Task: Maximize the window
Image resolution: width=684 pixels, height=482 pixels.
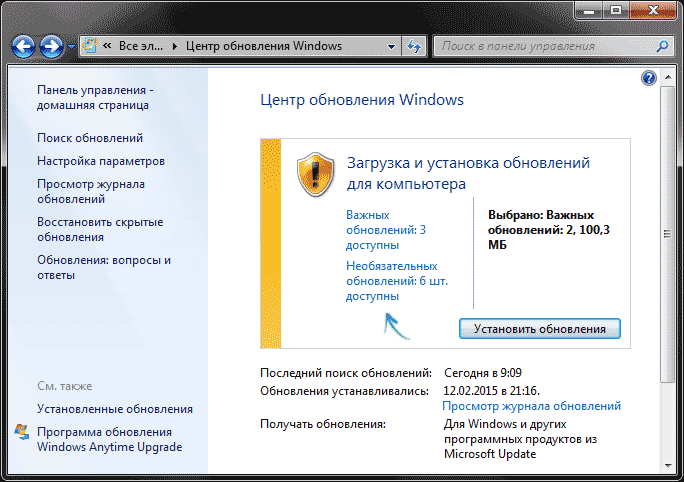Action: point(616,10)
